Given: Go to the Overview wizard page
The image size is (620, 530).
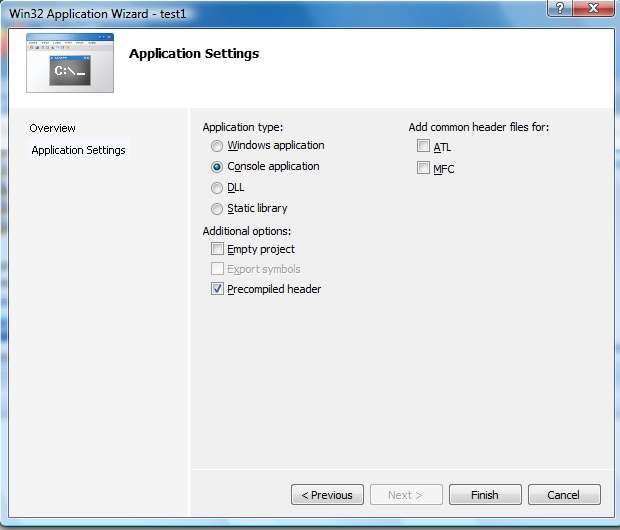Looking at the screenshot, I should point(52,128).
